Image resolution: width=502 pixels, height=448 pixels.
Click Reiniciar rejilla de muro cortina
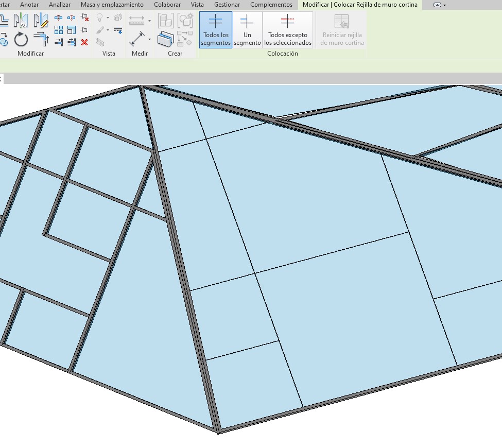pyautogui.click(x=342, y=30)
